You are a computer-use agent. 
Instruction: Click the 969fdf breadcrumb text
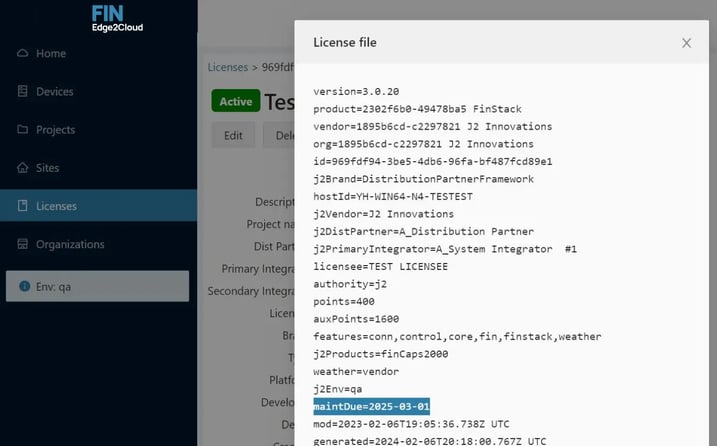278,67
